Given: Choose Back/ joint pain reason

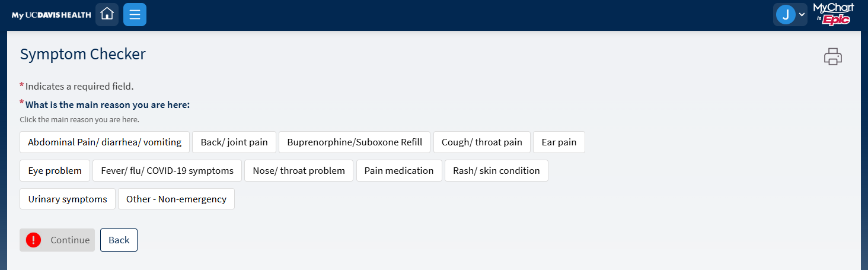Looking at the screenshot, I should click(234, 142).
